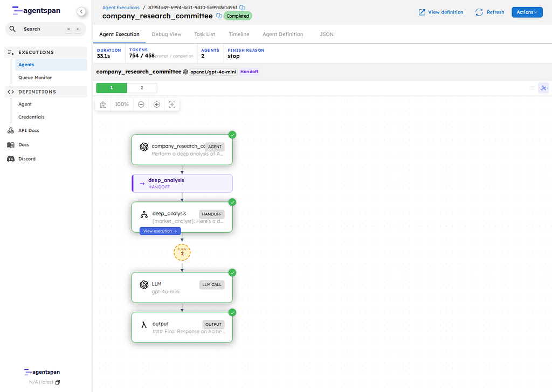Copy the execution ID in the breadcrumb
Viewport: 552px width, 392px height.
click(242, 8)
